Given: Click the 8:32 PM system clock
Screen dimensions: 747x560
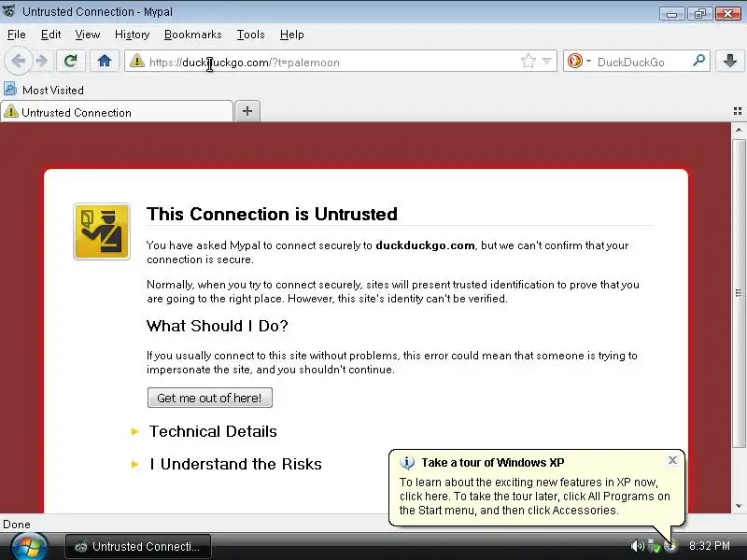Looking at the screenshot, I should point(710,546).
